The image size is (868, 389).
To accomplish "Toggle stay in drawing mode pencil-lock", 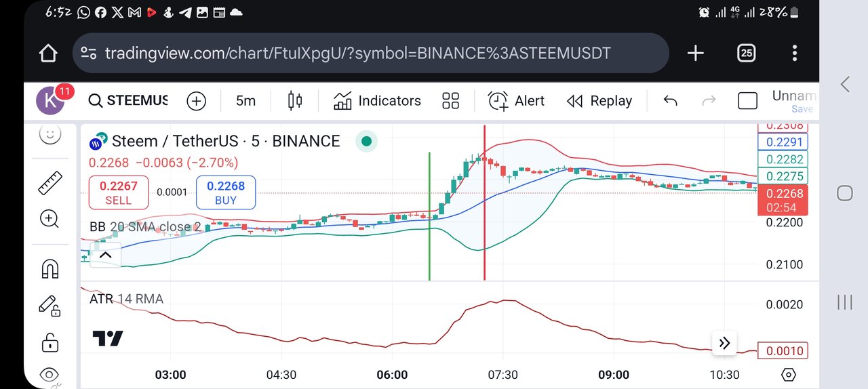I will point(50,306).
